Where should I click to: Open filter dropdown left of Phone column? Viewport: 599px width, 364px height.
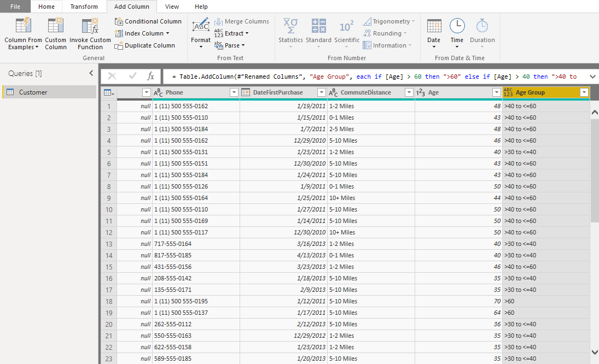[x=146, y=92]
